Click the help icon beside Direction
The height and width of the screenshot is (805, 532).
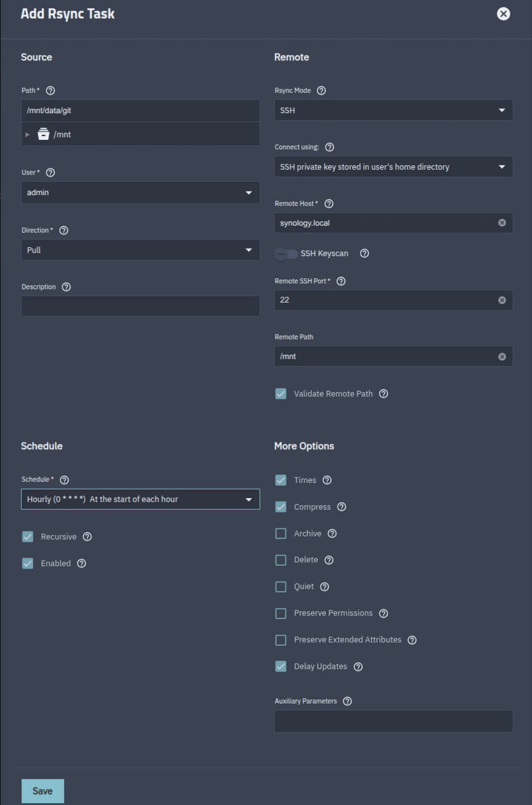pyautogui.click(x=63, y=231)
